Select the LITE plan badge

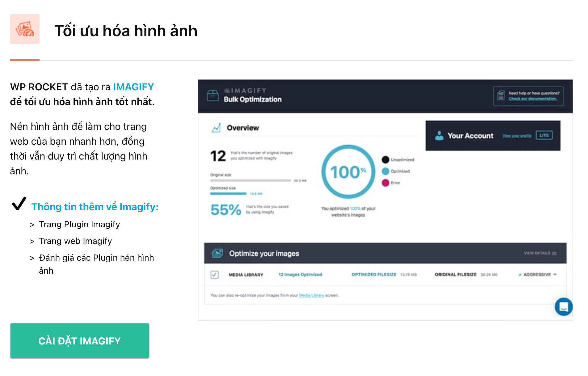click(x=544, y=135)
